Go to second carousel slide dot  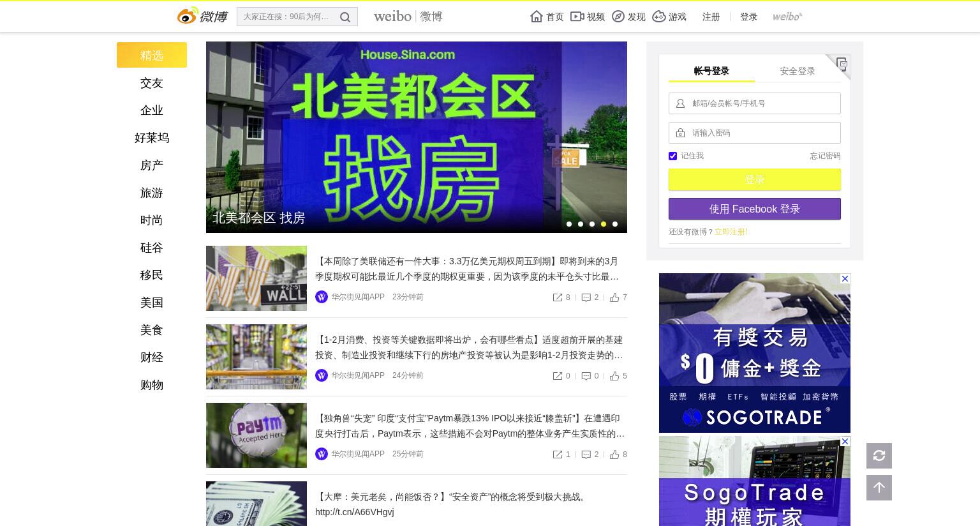(x=581, y=224)
